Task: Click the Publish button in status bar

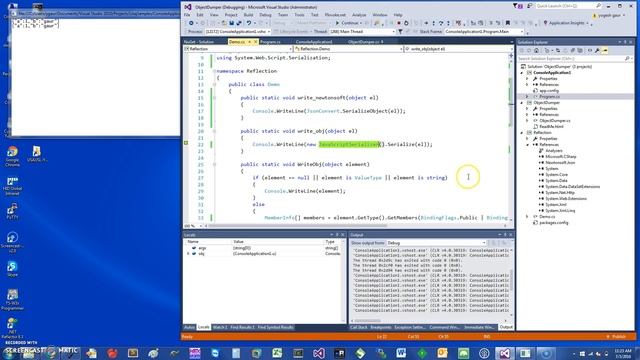Action: tap(616, 337)
